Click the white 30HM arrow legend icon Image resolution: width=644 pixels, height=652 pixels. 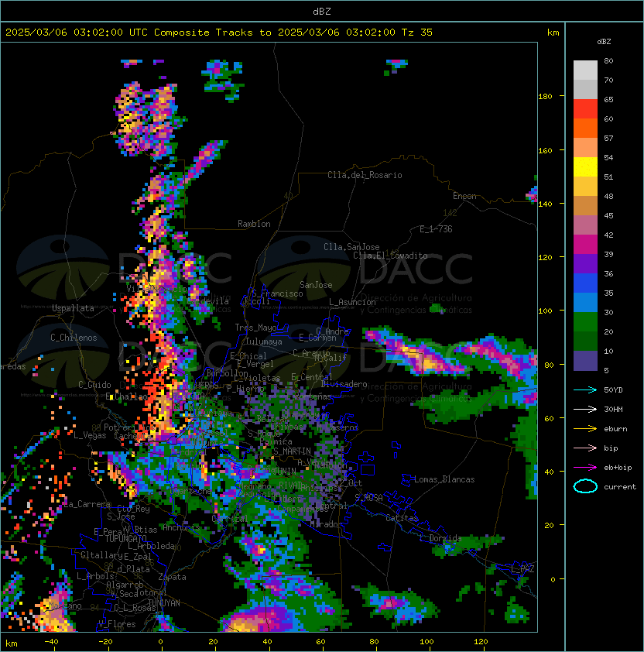(x=585, y=410)
